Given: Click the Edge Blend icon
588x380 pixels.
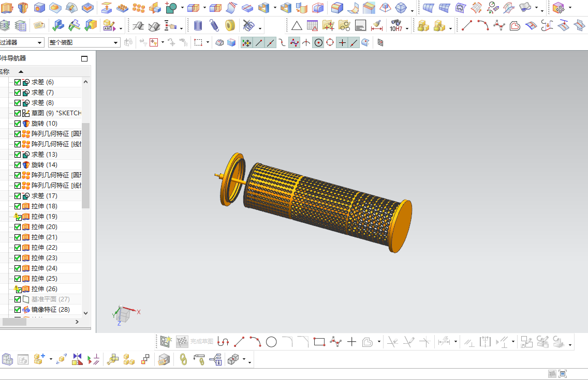Looking at the screenshot, I should point(337,7).
